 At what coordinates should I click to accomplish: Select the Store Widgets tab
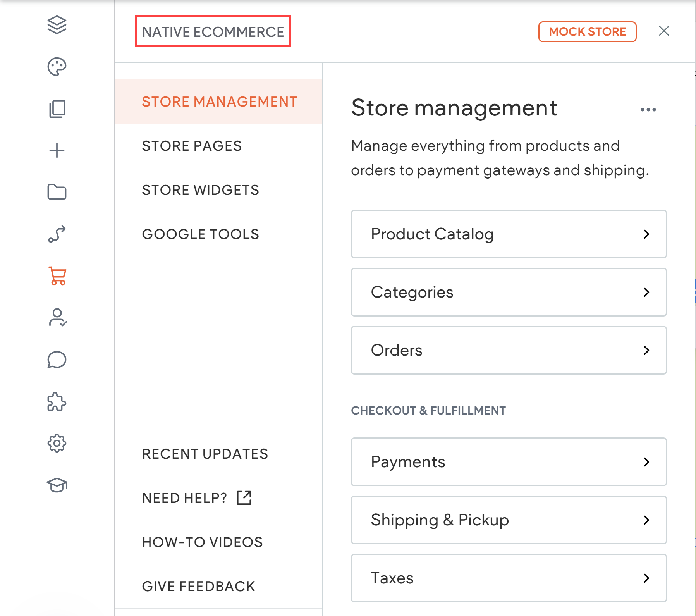[x=200, y=190]
